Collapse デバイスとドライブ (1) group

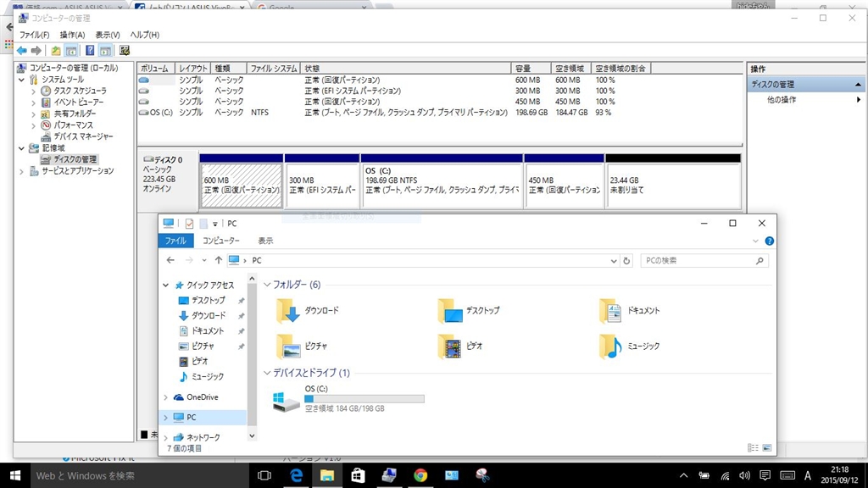[267, 374]
